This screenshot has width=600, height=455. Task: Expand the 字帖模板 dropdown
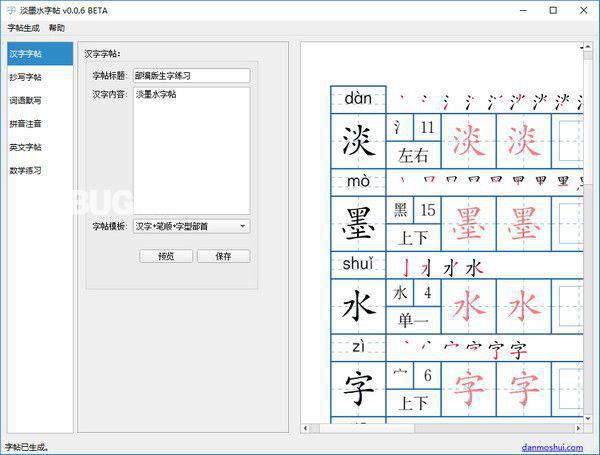point(192,226)
